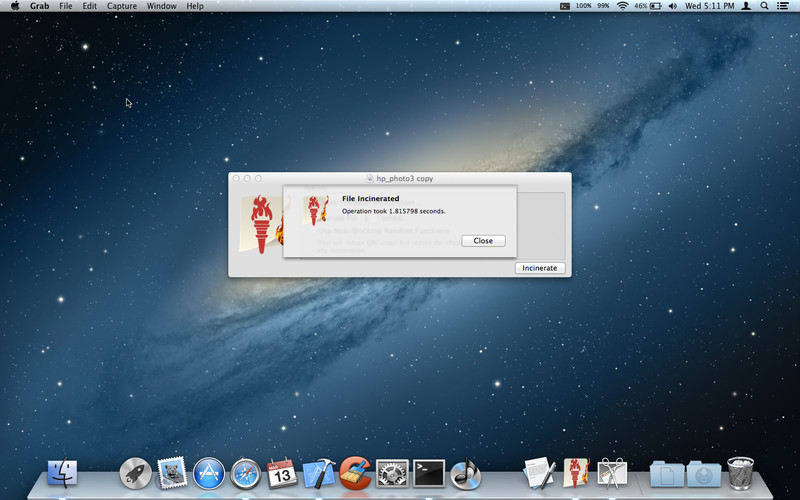Open the App Store in Dock
Image resolution: width=800 pixels, height=500 pixels.
point(209,473)
